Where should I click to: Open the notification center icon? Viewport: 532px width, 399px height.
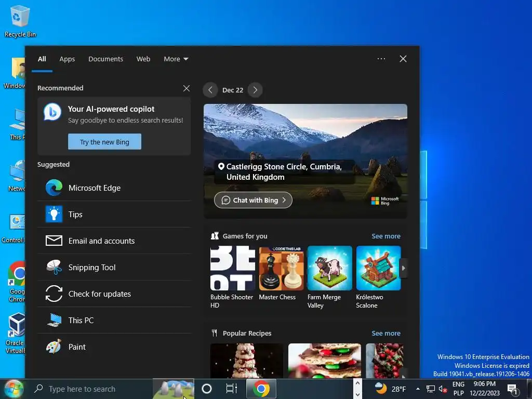pos(513,389)
